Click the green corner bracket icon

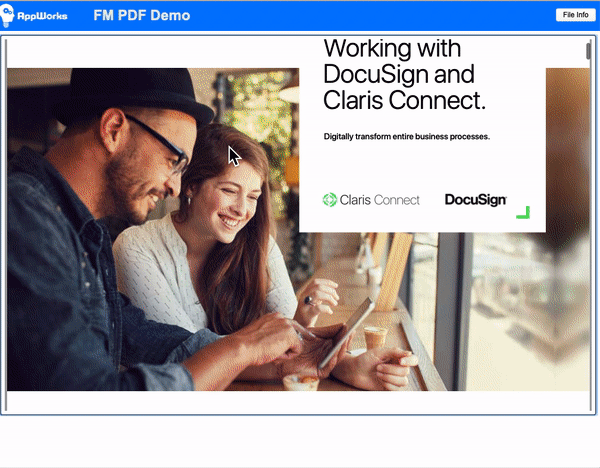pyautogui.click(x=523, y=212)
